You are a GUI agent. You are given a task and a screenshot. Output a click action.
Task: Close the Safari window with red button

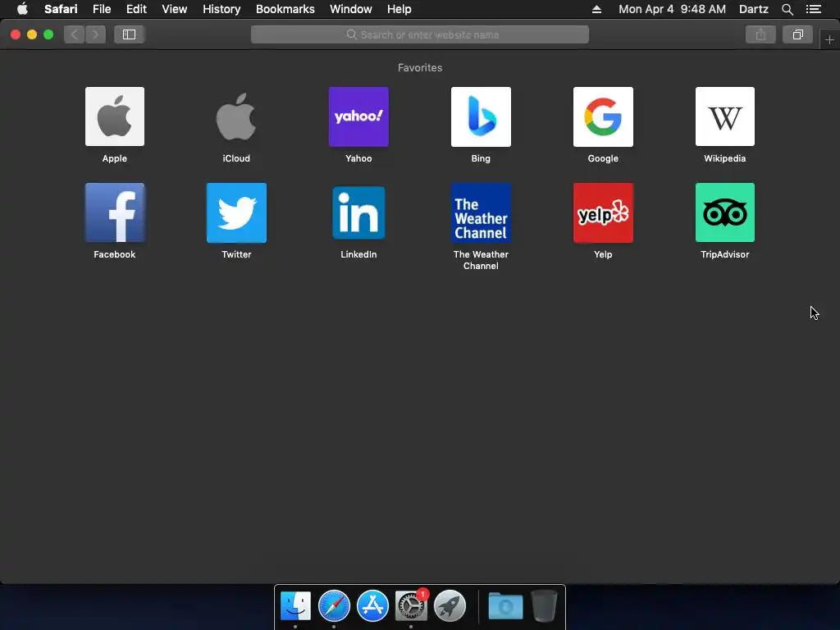tap(16, 34)
